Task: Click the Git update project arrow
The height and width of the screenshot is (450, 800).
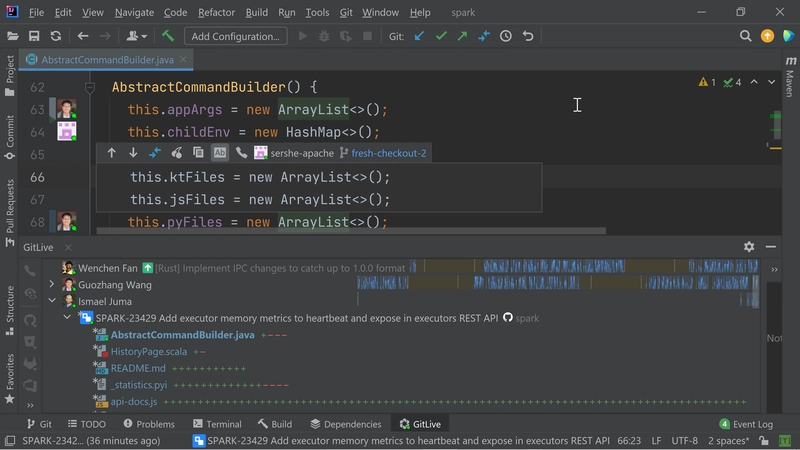Action: coord(419,36)
